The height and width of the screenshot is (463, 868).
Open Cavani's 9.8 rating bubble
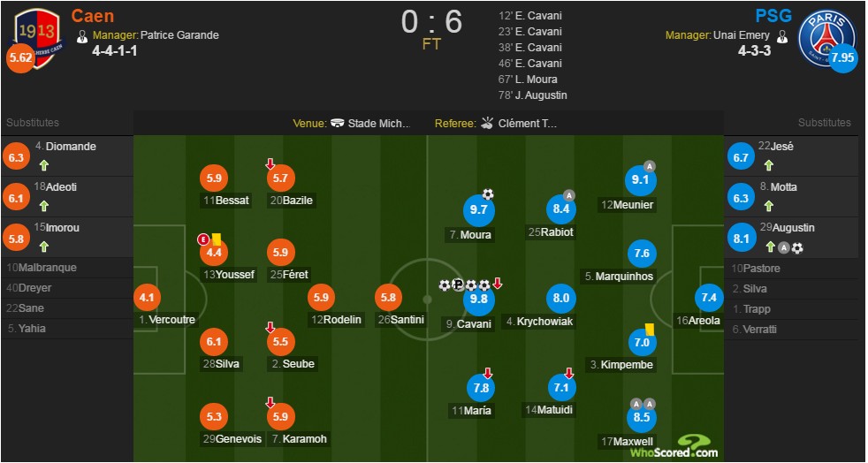[x=479, y=299]
